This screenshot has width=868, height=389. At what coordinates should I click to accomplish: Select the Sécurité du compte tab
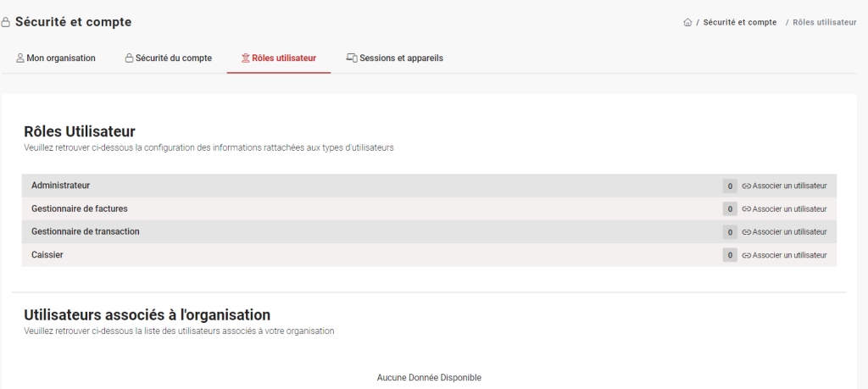174,58
